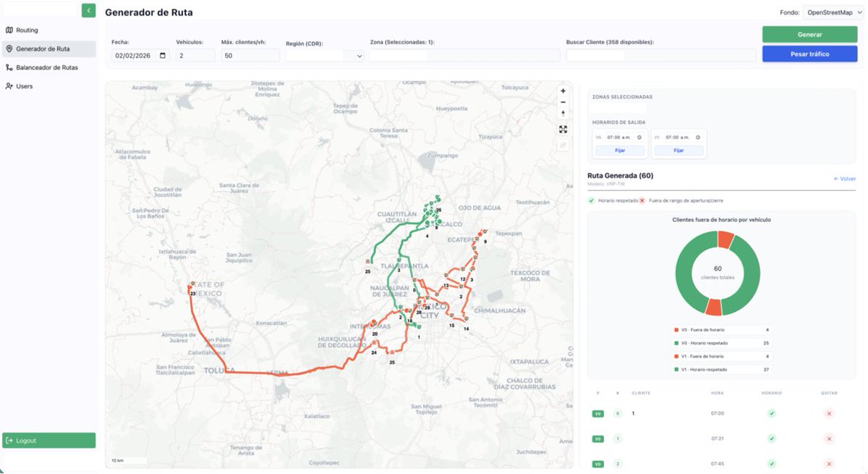Viewport: 868px width, 474px height.
Task: Open the Región (CDR) dropdown
Action: tap(325, 56)
